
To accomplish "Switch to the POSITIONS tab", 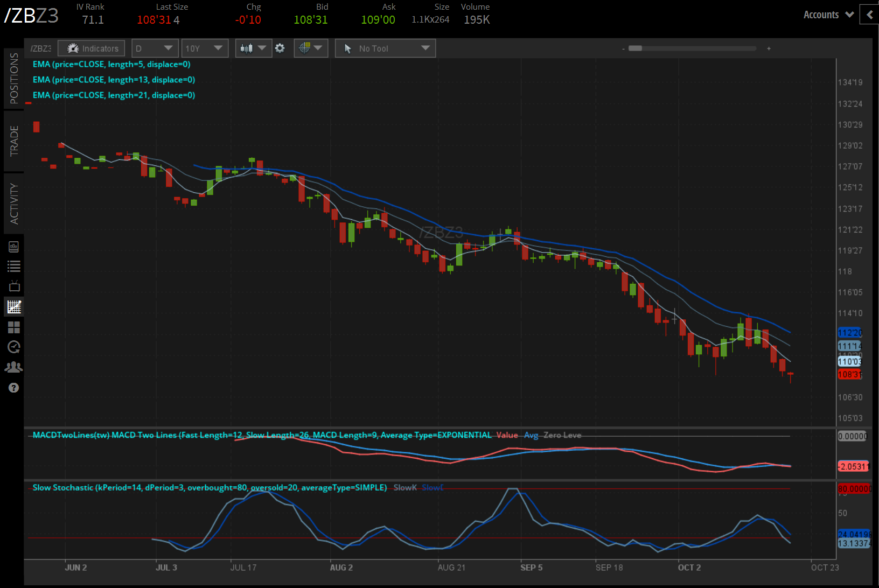I will [x=14, y=79].
